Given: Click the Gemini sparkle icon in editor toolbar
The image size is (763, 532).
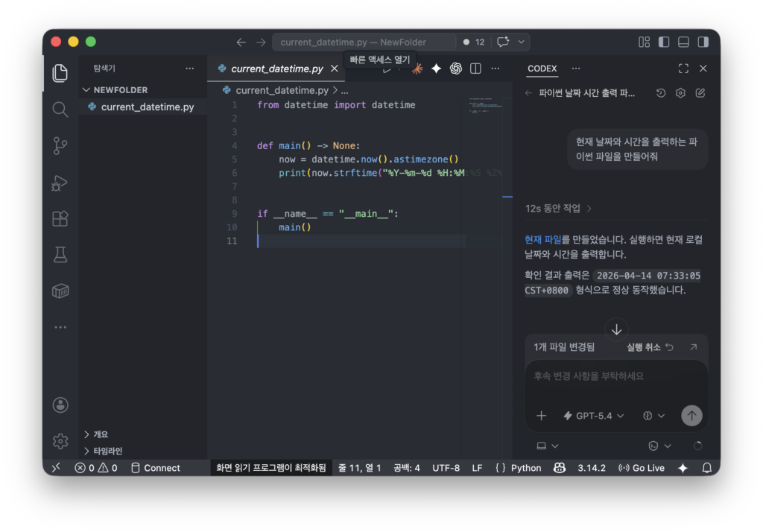Looking at the screenshot, I should 436,69.
